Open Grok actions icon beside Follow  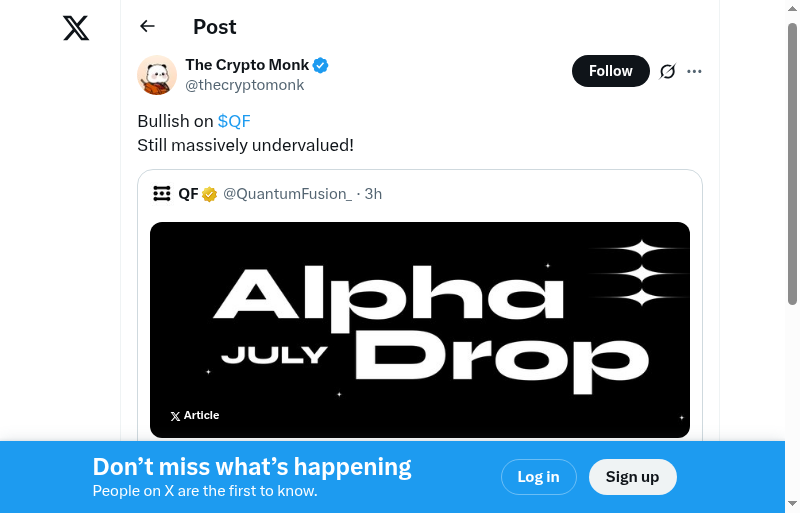tap(668, 71)
